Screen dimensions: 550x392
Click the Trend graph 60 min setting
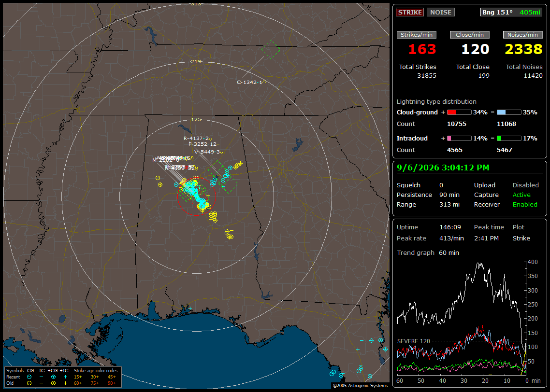(x=428, y=252)
